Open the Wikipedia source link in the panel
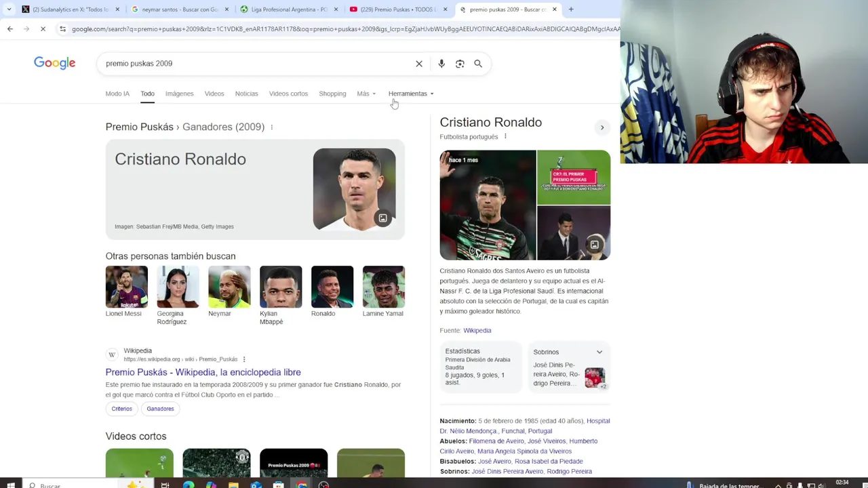868x488 pixels. [477, 330]
